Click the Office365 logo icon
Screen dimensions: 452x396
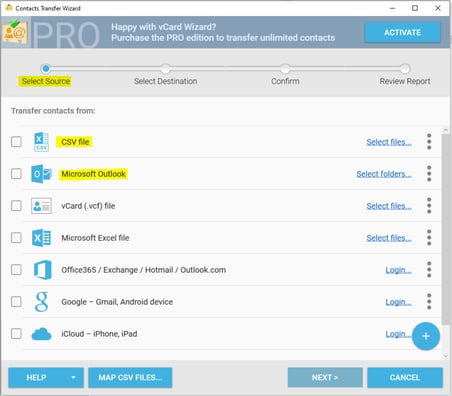43,270
